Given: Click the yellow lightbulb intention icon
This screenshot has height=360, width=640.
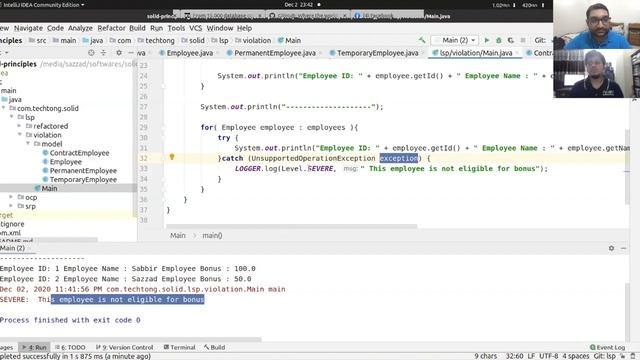Looking at the screenshot, I should (172, 157).
